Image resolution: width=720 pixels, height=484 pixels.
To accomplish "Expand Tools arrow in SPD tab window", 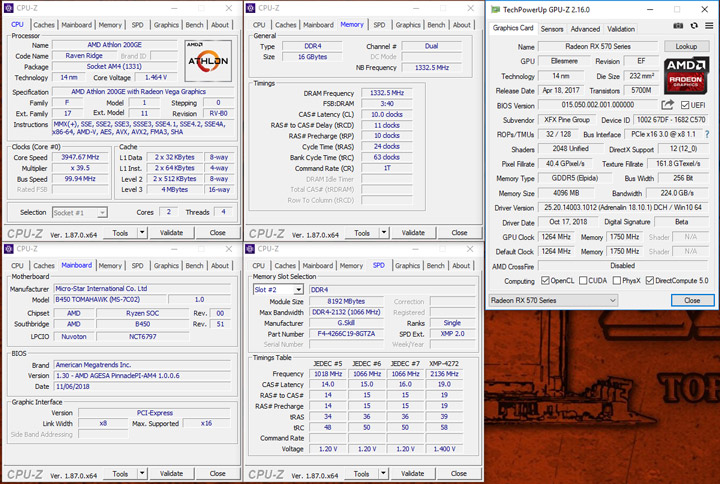I will pos(383,473).
